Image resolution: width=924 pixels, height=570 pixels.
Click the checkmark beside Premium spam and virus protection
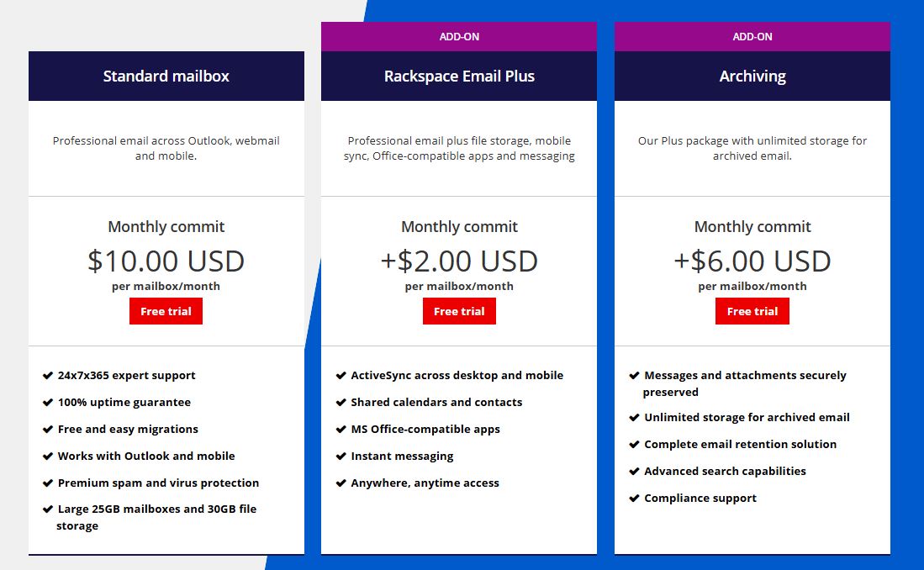pyautogui.click(x=48, y=483)
